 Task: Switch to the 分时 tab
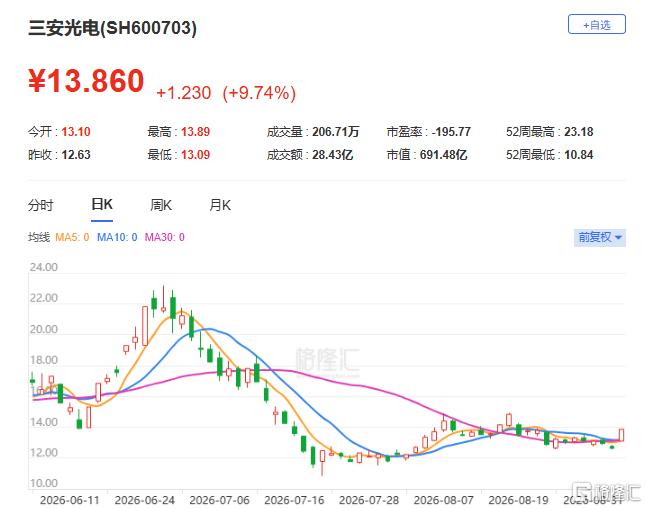(x=40, y=205)
